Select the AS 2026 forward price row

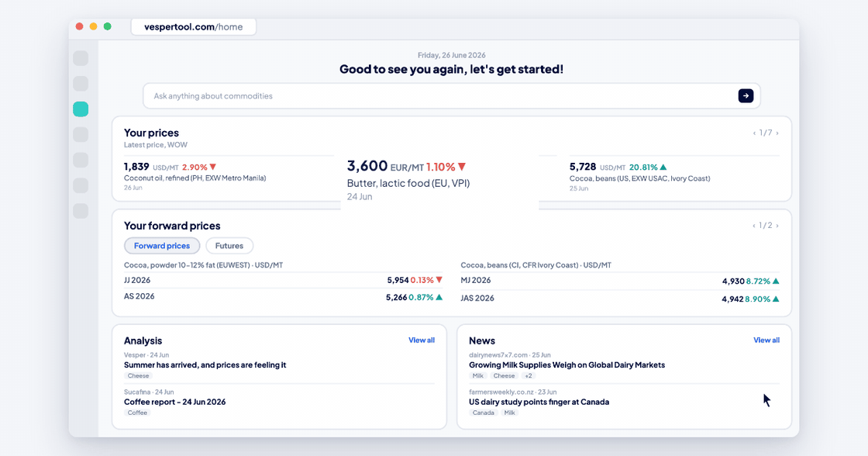click(x=284, y=297)
